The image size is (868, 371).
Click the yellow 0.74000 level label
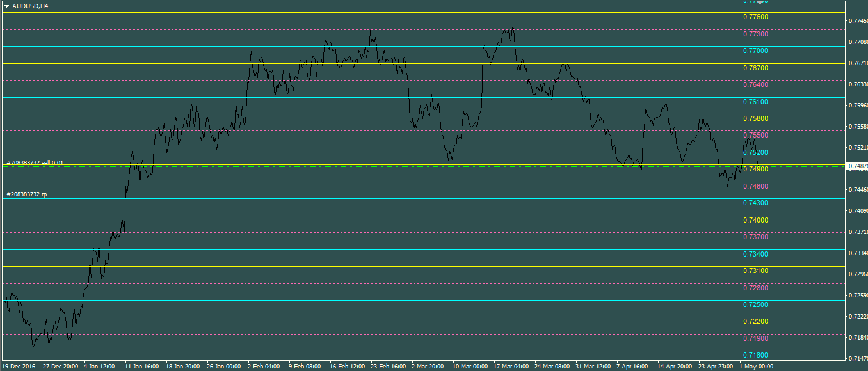pyautogui.click(x=755, y=220)
